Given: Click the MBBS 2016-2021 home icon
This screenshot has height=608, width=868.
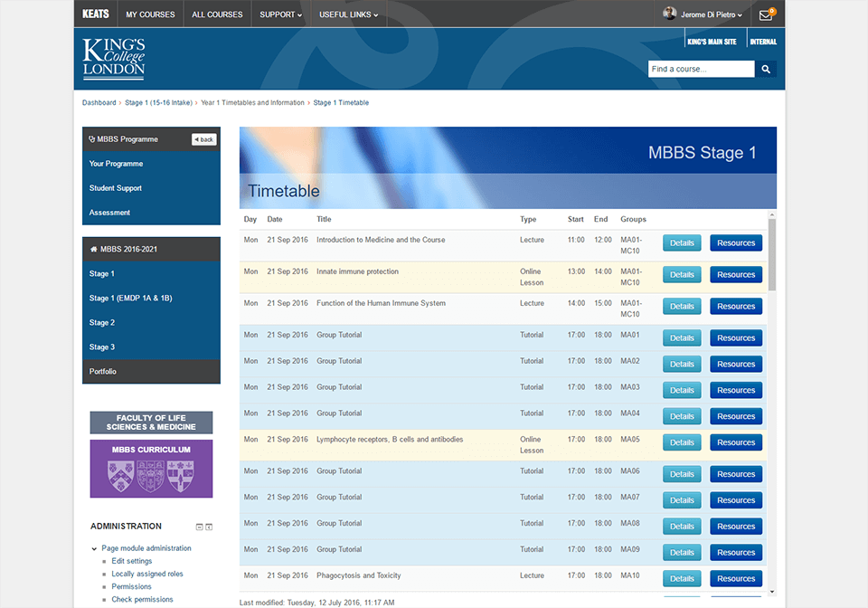Looking at the screenshot, I should tap(93, 249).
